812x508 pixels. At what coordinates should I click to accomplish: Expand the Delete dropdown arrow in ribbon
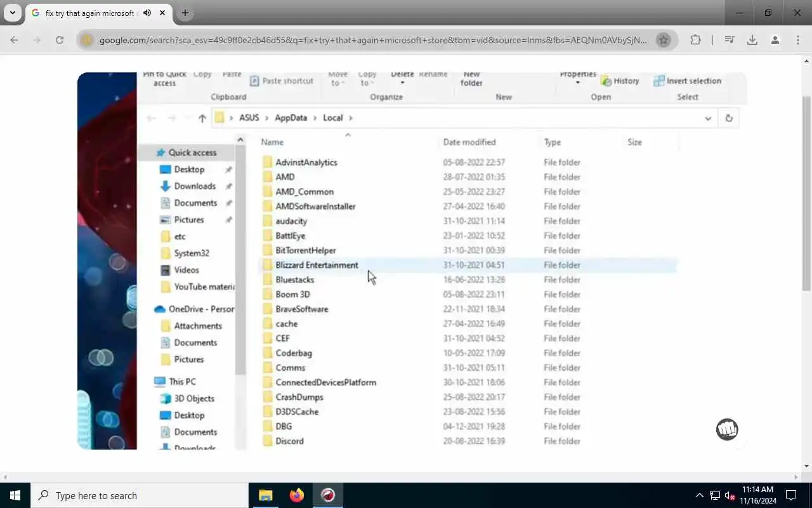point(402,83)
